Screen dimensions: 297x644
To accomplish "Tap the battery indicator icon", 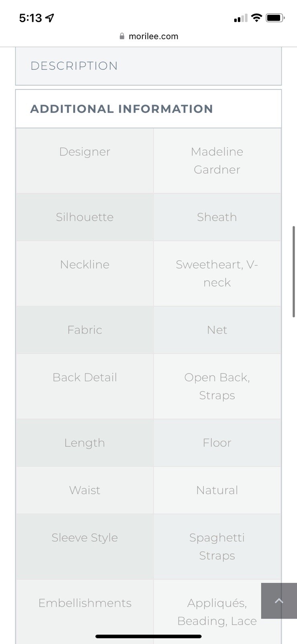I will coord(275,18).
